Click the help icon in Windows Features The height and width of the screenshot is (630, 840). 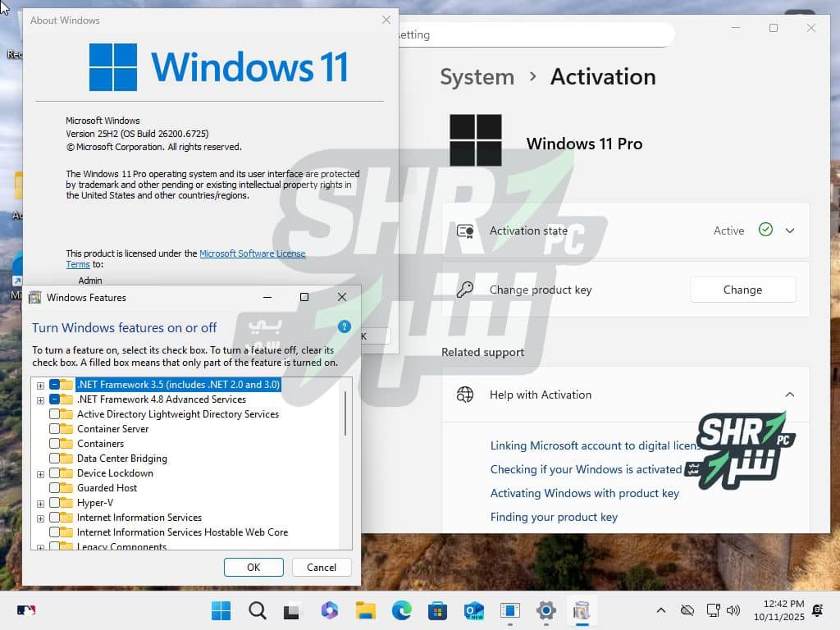[345, 326]
